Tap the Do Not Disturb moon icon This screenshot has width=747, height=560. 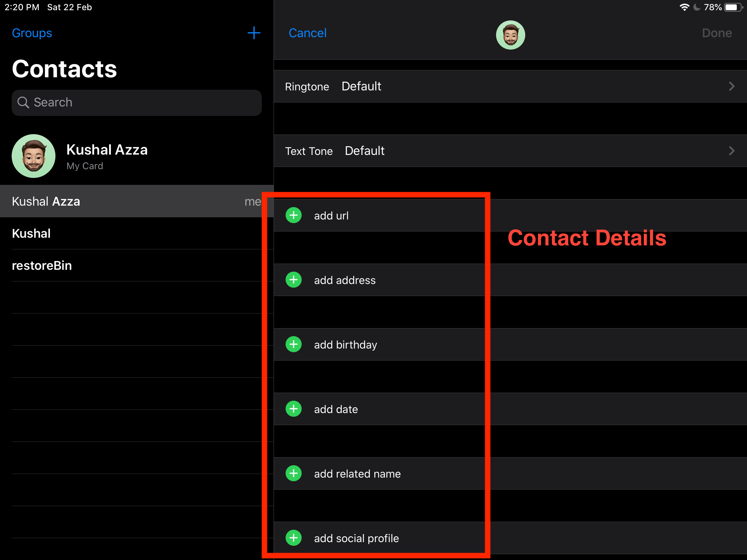pos(697,7)
